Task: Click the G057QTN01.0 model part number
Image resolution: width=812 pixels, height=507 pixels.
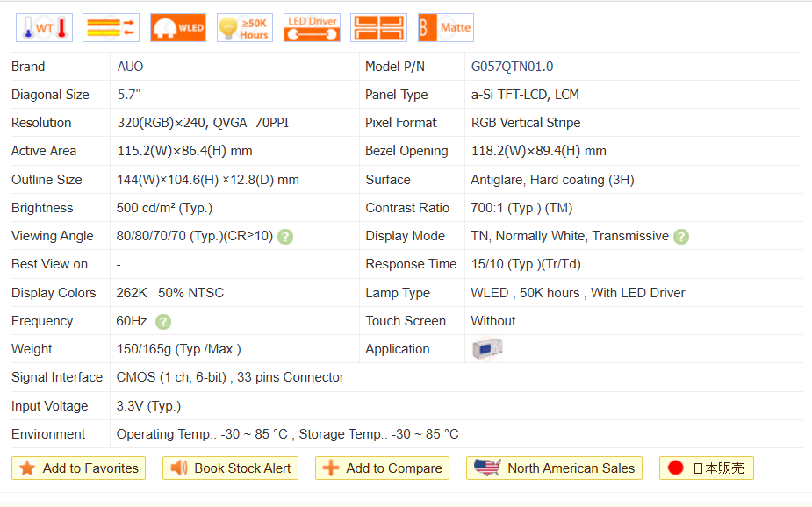Action: tap(512, 67)
